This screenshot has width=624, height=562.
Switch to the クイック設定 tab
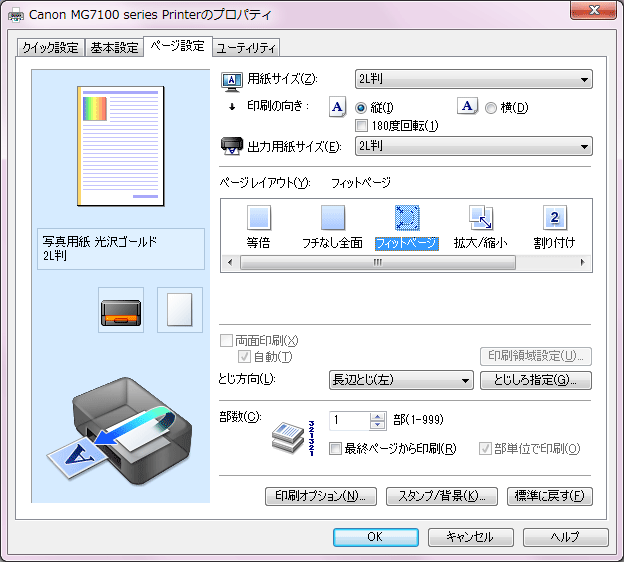click(50, 48)
